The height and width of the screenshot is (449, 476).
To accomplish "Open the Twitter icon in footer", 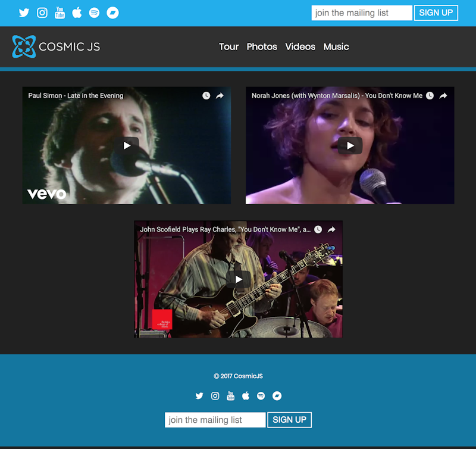I will click(199, 396).
